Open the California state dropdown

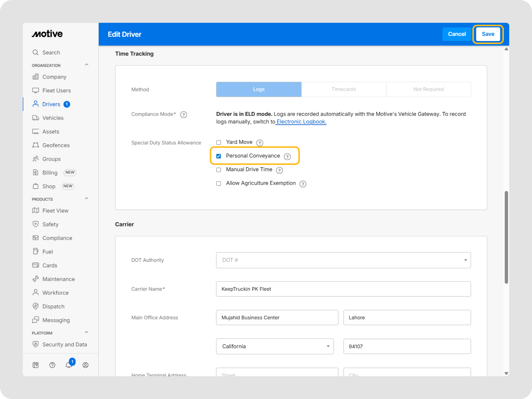coord(275,346)
